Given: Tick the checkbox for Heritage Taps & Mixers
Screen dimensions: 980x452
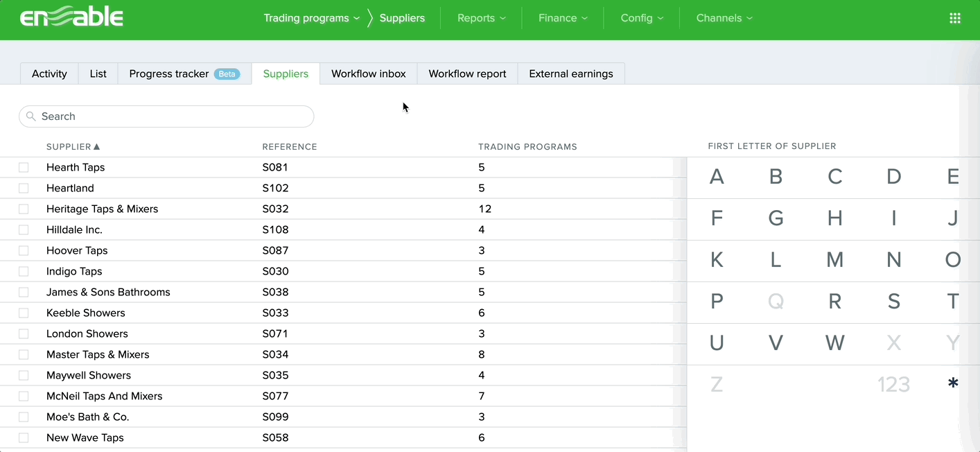Looking at the screenshot, I should point(24,209).
